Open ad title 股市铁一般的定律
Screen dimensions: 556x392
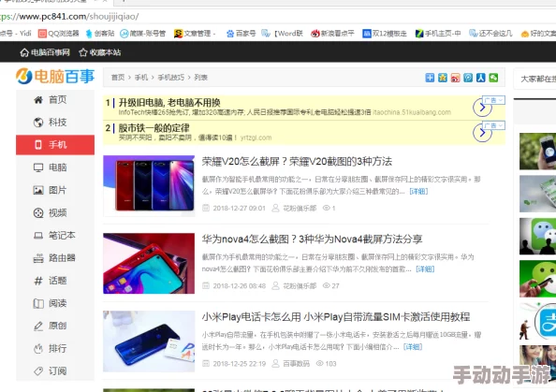[x=154, y=128]
